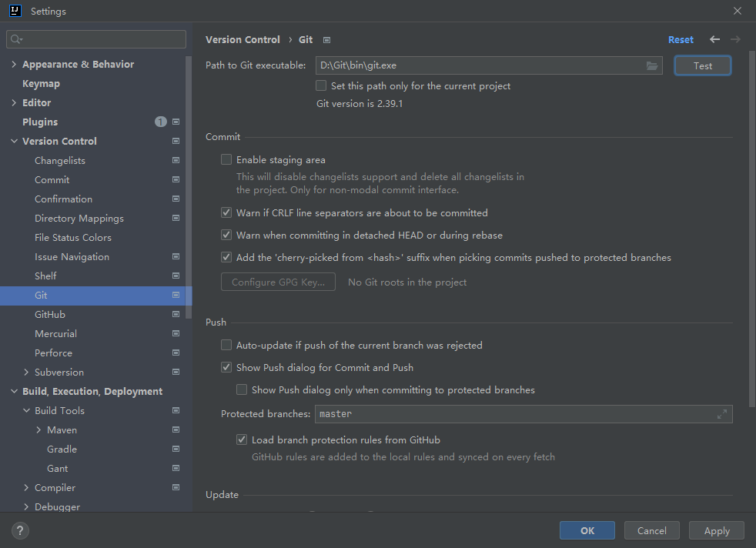Expand the Maven node
Image resolution: width=756 pixels, height=548 pixels.
(38, 430)
